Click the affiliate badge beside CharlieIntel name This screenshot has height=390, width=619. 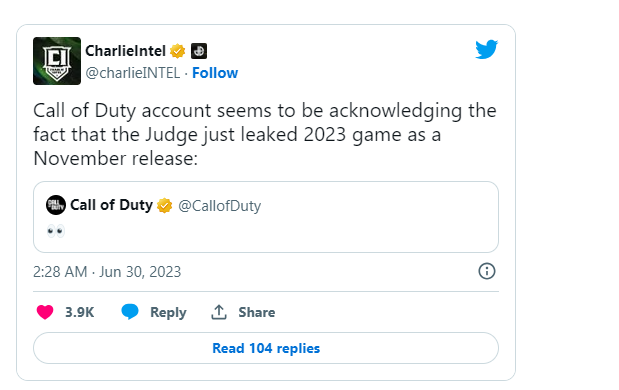pos(199,51)
